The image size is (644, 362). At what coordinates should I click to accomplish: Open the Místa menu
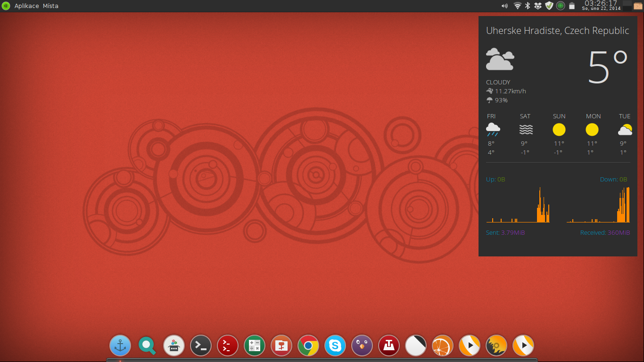[x=50, y=6]
